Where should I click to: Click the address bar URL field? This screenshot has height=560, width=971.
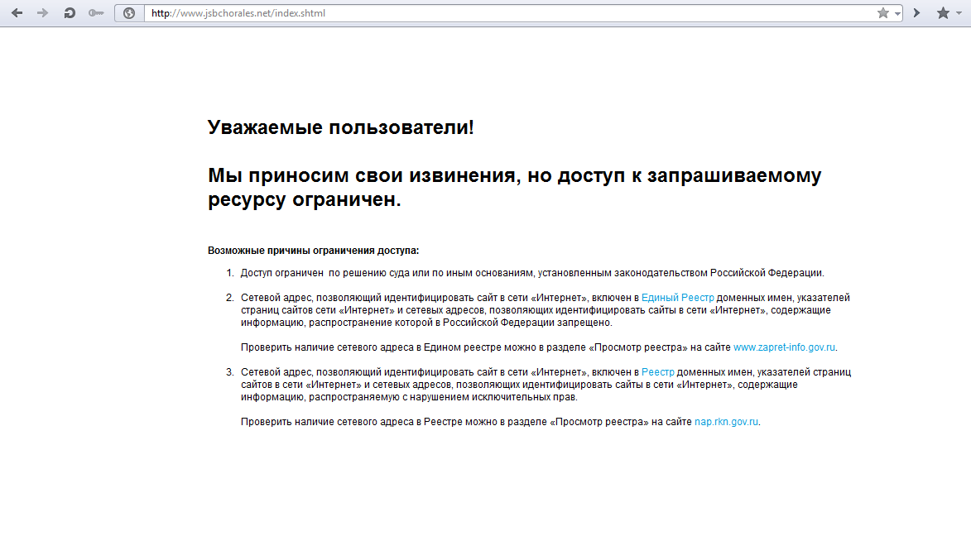[510, 13]
